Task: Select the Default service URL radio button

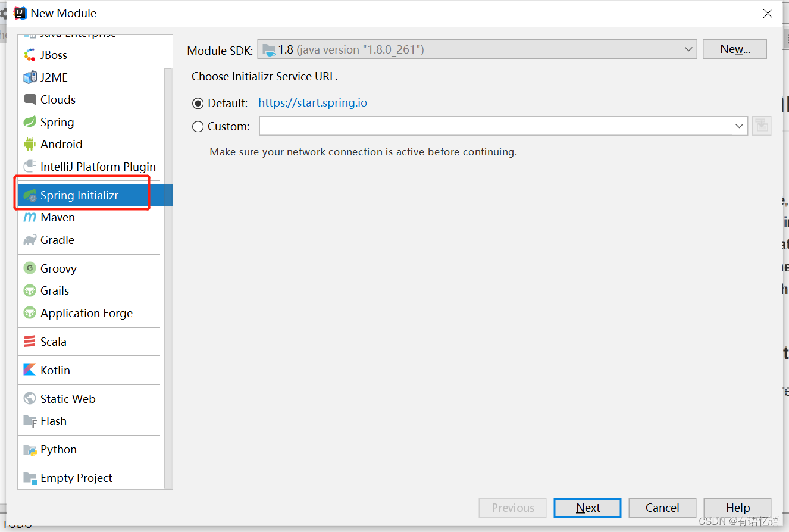Action: [x=198, y=104]
